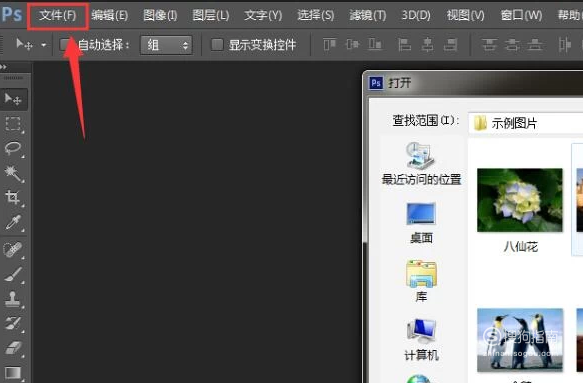
Task: Select the Rectangular Marquee tool
Action: [13, 124]
